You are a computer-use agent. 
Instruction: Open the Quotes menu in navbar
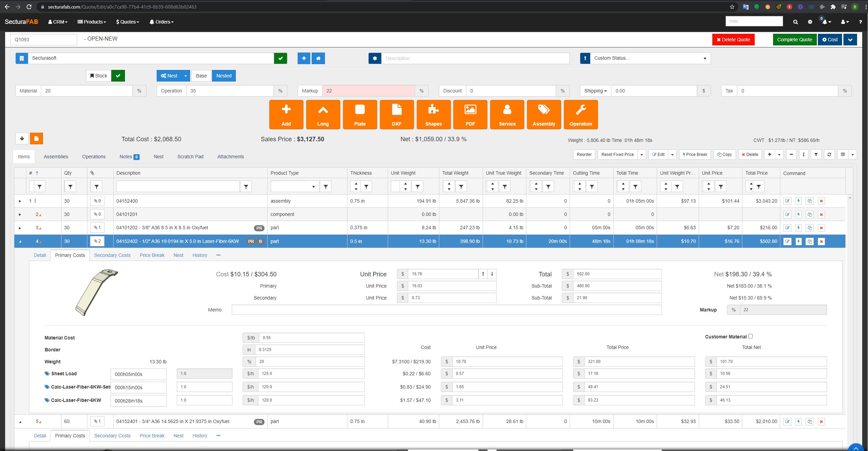[x=127, y=22]
